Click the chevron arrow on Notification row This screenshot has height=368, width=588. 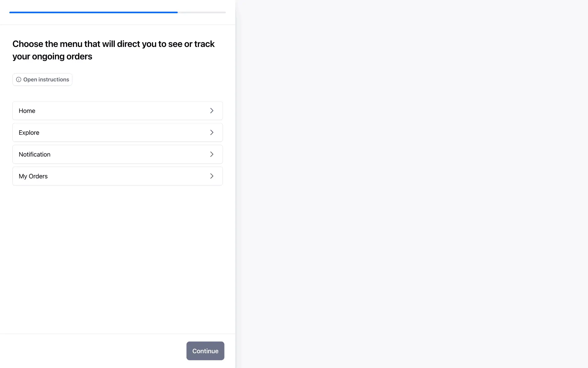point(212,154)
